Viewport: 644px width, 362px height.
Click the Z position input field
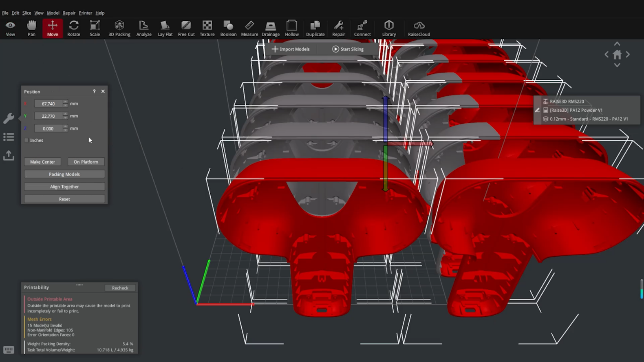click(49, 128)
